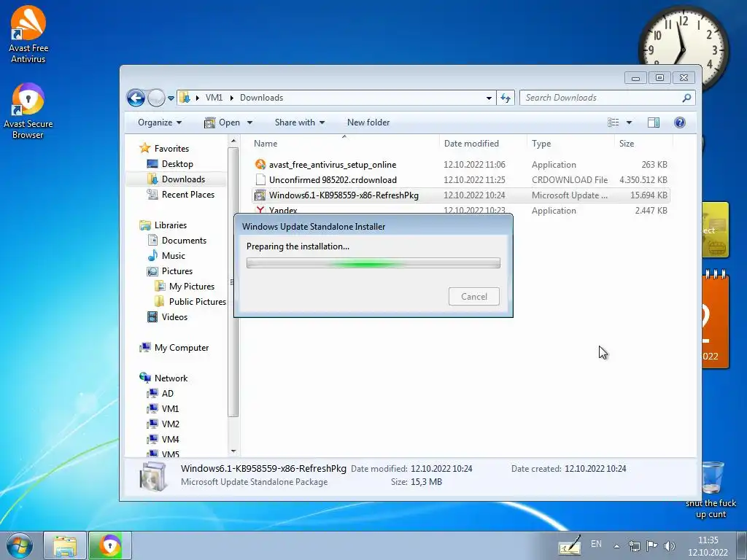Create a New folder
Image resolution: width=747 pixels, height=560 pixels.
click(x=368, y=122)
